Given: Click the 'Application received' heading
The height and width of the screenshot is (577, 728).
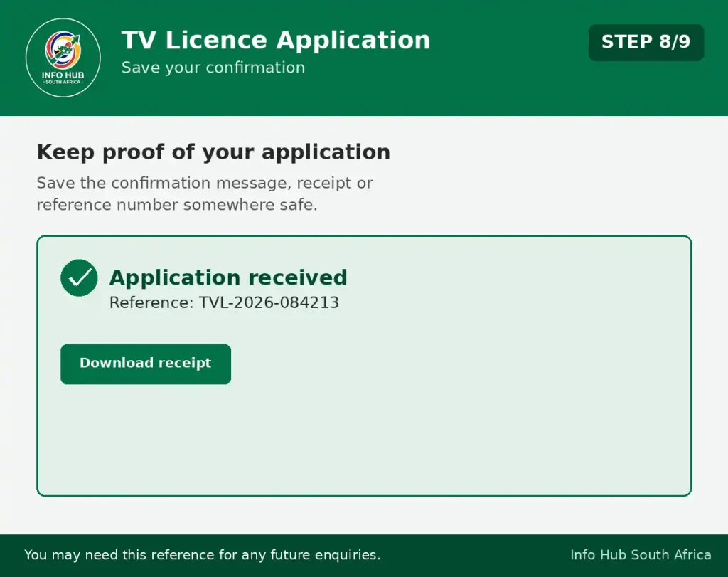Looking at the screenshot, I should (228, 277).
